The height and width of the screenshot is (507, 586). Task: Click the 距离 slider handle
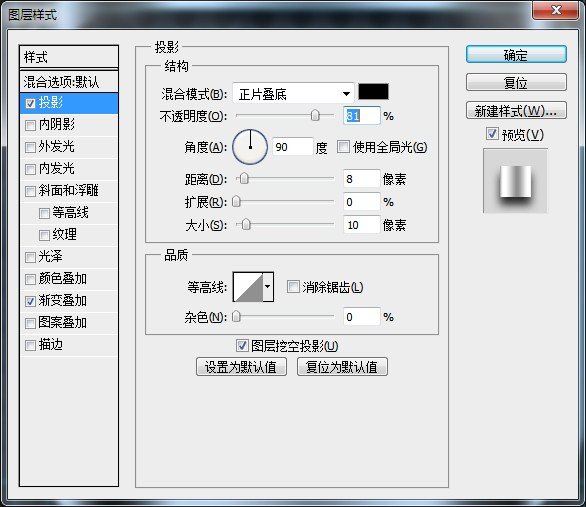click(244, 179)
